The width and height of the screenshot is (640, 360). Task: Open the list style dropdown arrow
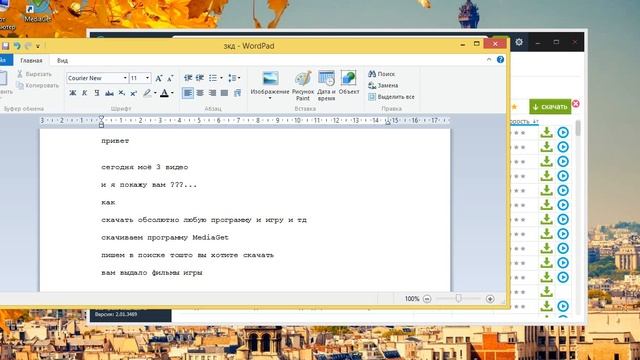click(221, 78)
